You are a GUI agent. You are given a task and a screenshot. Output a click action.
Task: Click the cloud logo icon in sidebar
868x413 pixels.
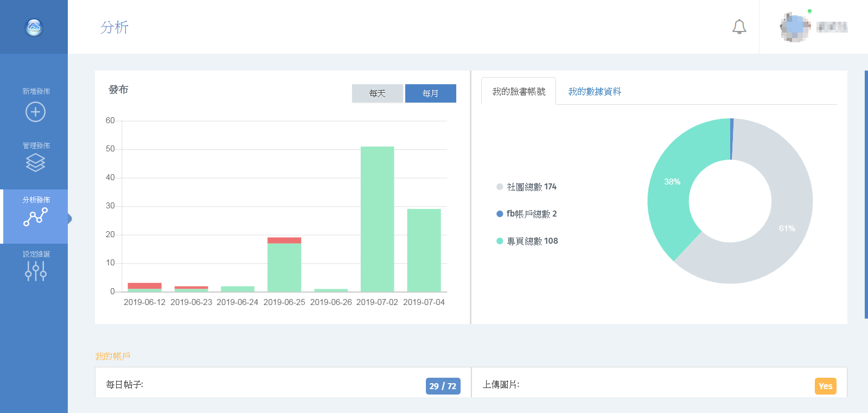click(x=34, y=27)
